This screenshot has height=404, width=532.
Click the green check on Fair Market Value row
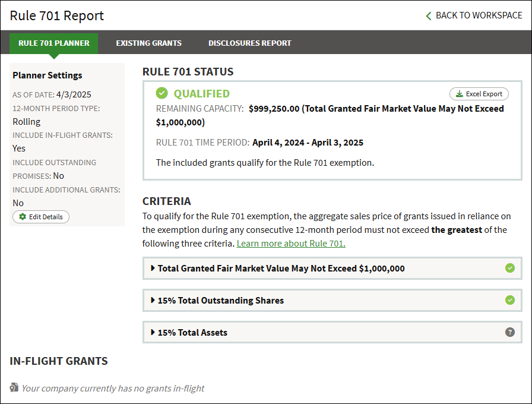[x=509, y=268]
